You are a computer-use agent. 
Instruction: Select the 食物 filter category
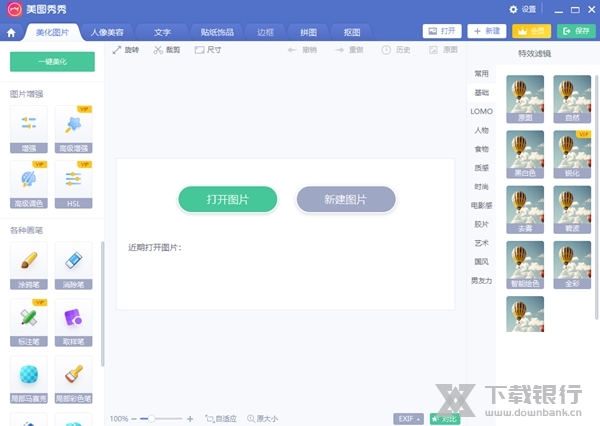pyautogui.click(x=481, y=149)
